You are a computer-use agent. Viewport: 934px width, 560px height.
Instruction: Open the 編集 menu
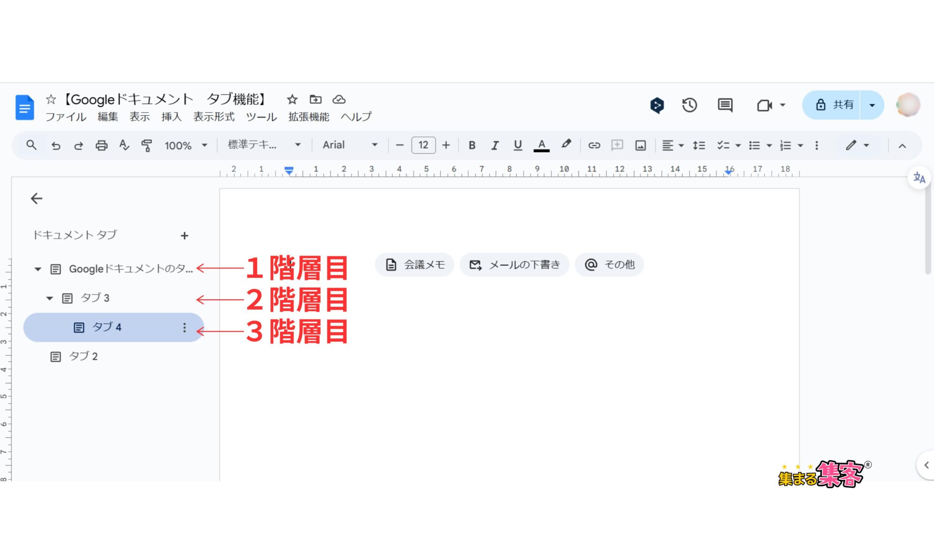pyautogui.click(x=108, y=117)
